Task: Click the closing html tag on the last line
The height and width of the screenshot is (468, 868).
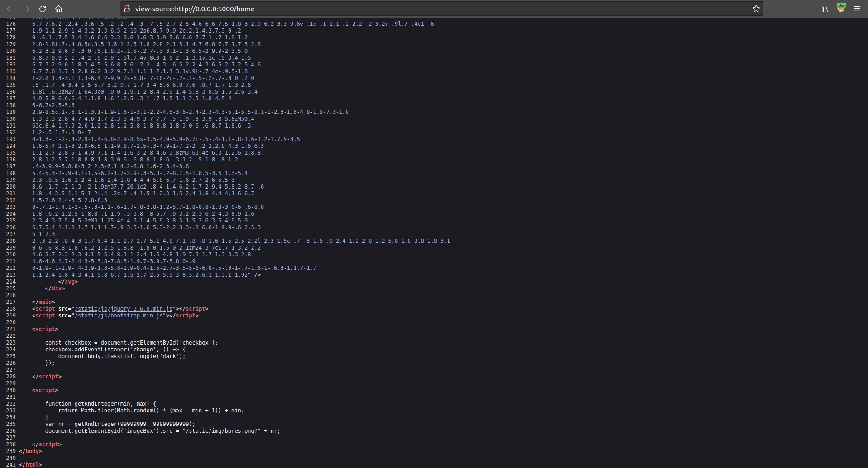Action: [x=30, y=465]
